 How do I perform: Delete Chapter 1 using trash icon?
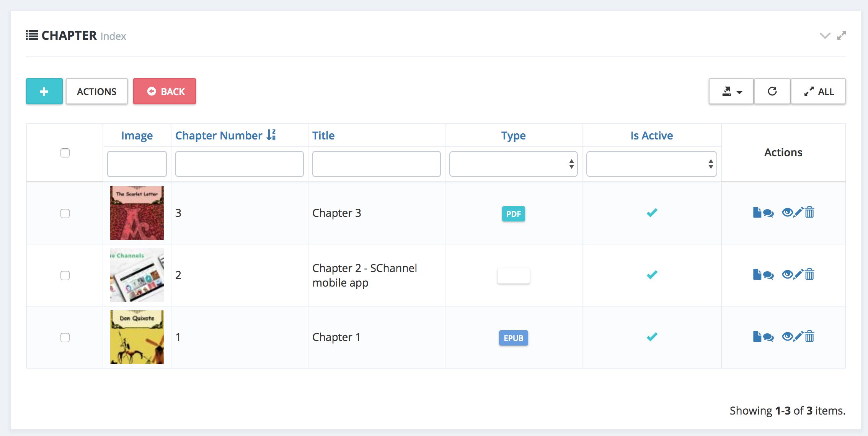point(809,336)
